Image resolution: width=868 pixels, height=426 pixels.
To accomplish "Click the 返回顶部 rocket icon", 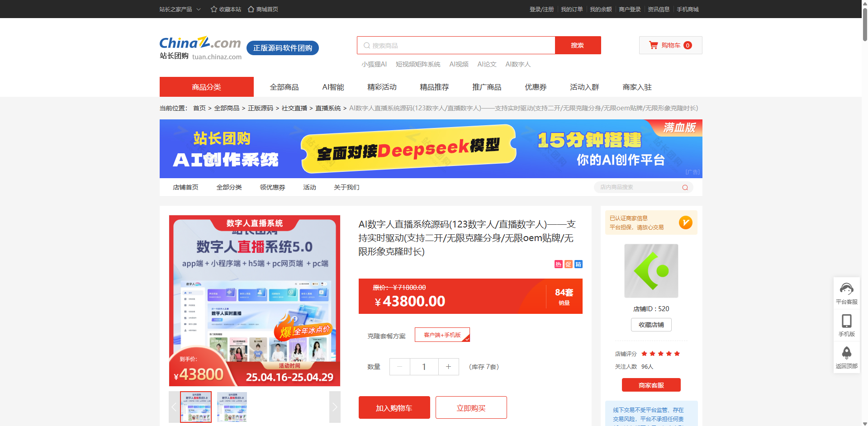I will click(x=847, y=353).
